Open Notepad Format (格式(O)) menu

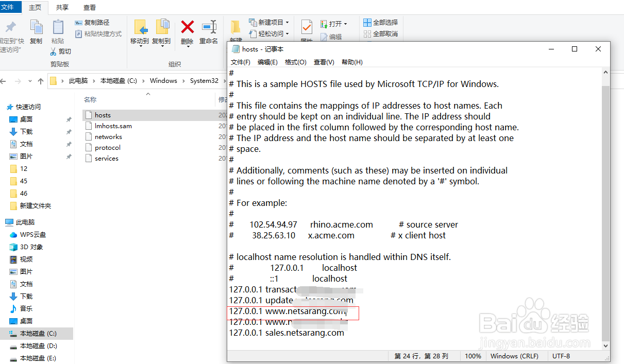pyautogui.click(x=296, y=62)
